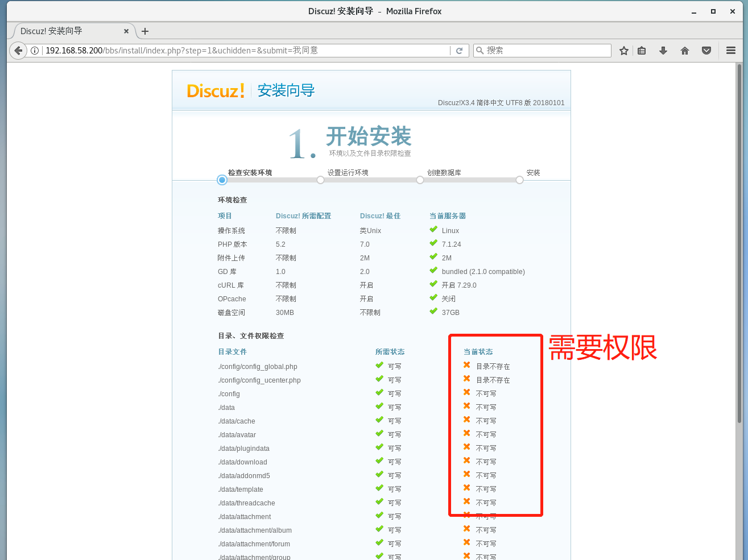
Task: Open the Downloads panel
Action: pyautogui.click(x=663, y=51)
